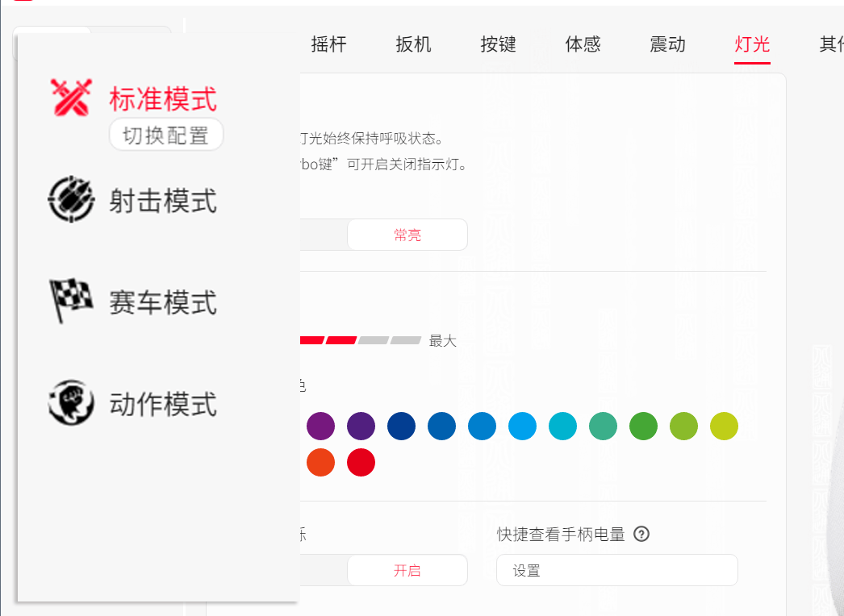Pick the sky-blue color dot
Viewport: 844px width, 616px height.
pyautogui.click(x=522, y=426)
